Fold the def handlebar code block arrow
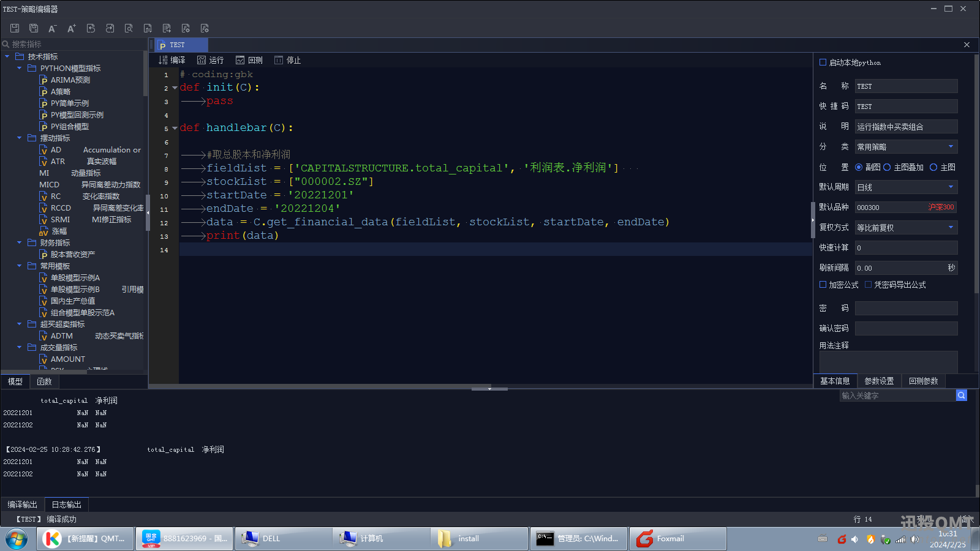Viewport: 980px width, 551px height. (175, 128)
